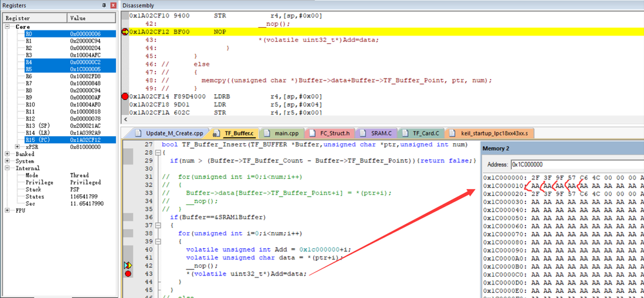Click R5 value 0x1C000005
Screen dimensions: 644x298
pos(86,69)
